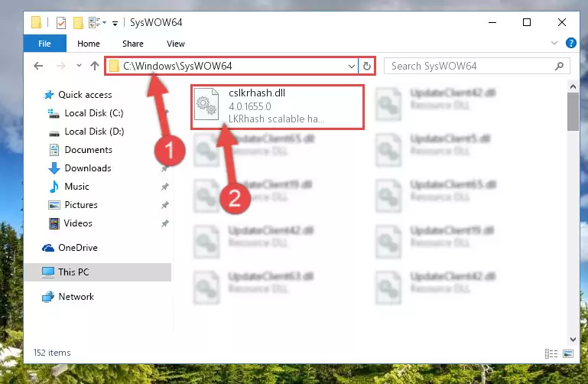Open Downloads in the sidebar
The height and width of the screenshot is (384, 588).
tap(88, 168)
